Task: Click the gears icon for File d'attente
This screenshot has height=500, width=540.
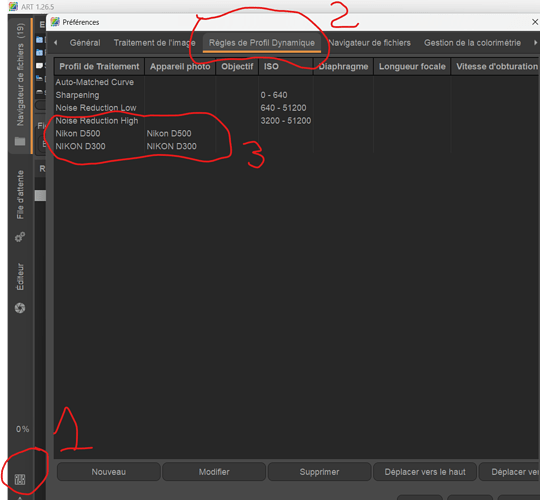Action: (x=20, y=237)
